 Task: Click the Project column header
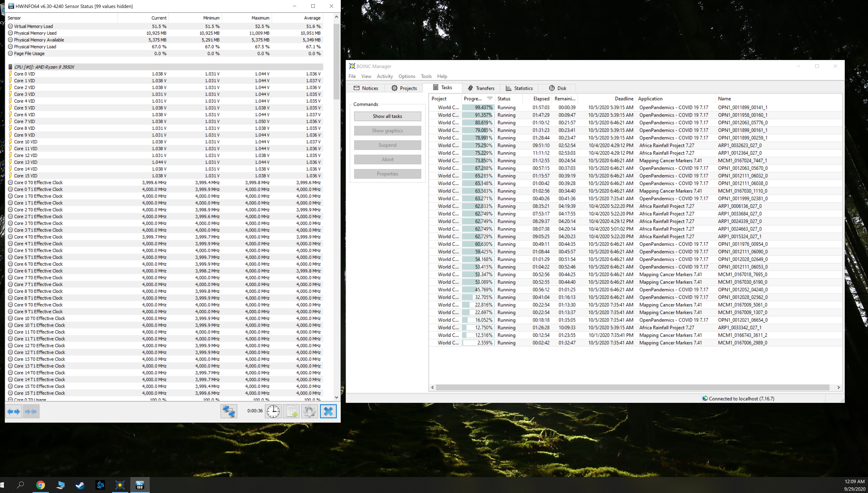445,99
